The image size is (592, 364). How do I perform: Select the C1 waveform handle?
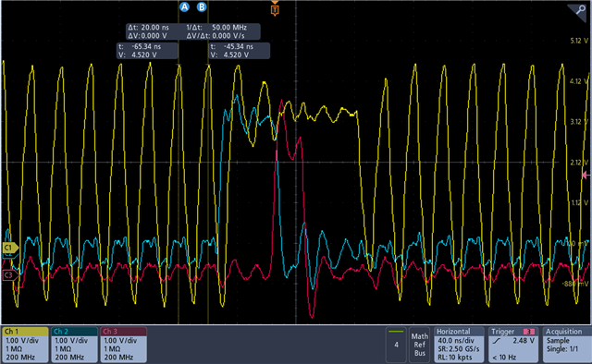pyautogui.click(x=10, y=248)
